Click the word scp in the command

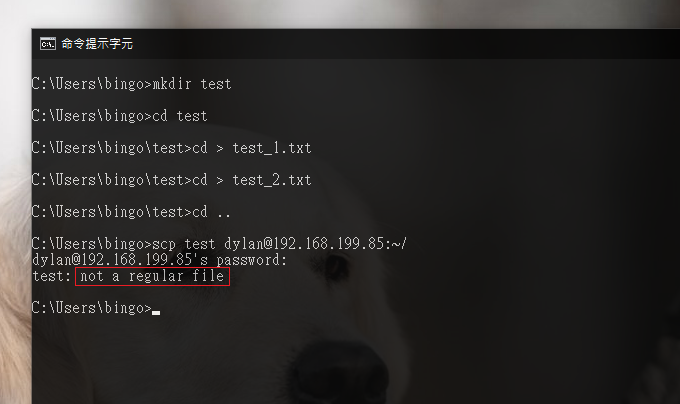click(164, 244)
